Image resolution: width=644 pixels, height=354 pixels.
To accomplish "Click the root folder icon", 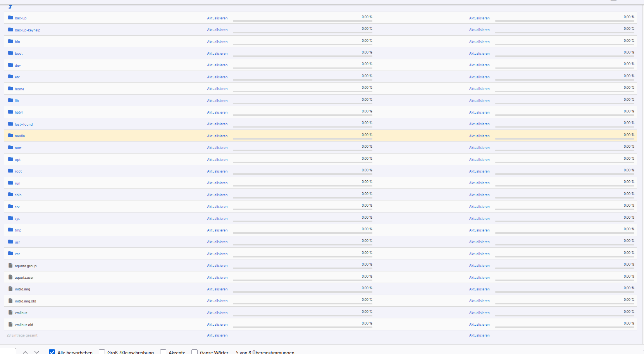I will [x=10, y=171].
